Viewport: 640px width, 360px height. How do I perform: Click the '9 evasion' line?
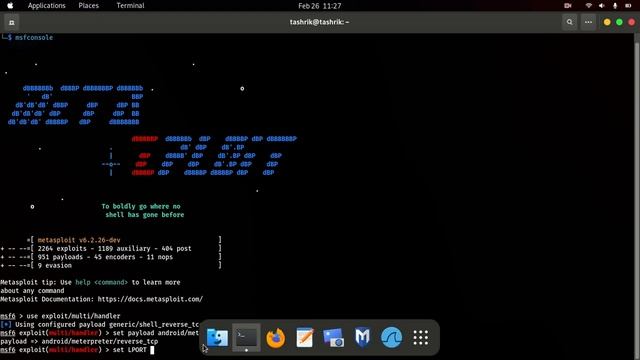[x=54, y=265]
